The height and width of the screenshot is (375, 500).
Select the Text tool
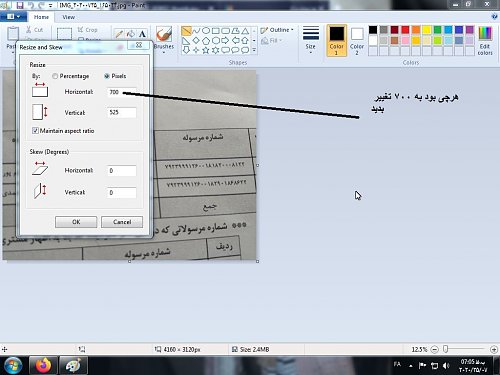(x=142, y=34)
